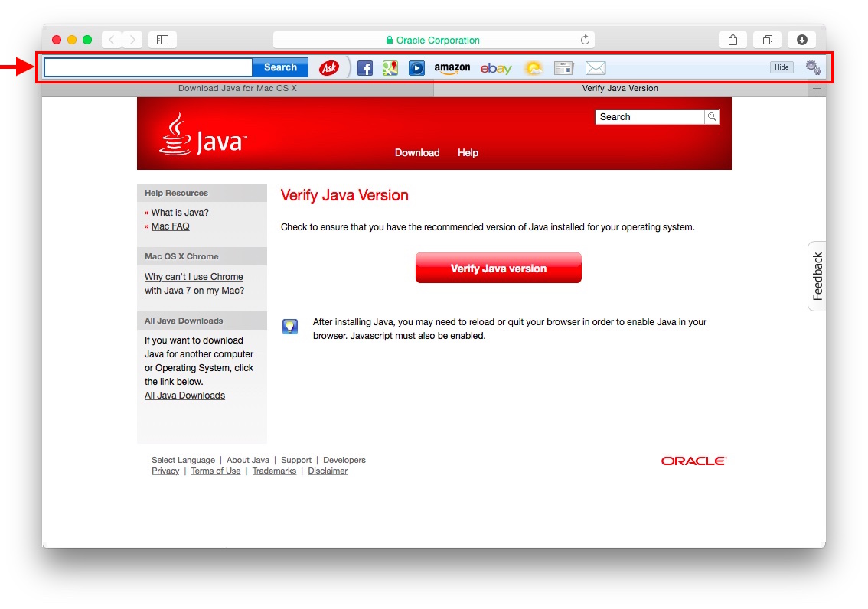Open the Support footer link
This screenshot has width=868, height=609.
pos(296,461)
